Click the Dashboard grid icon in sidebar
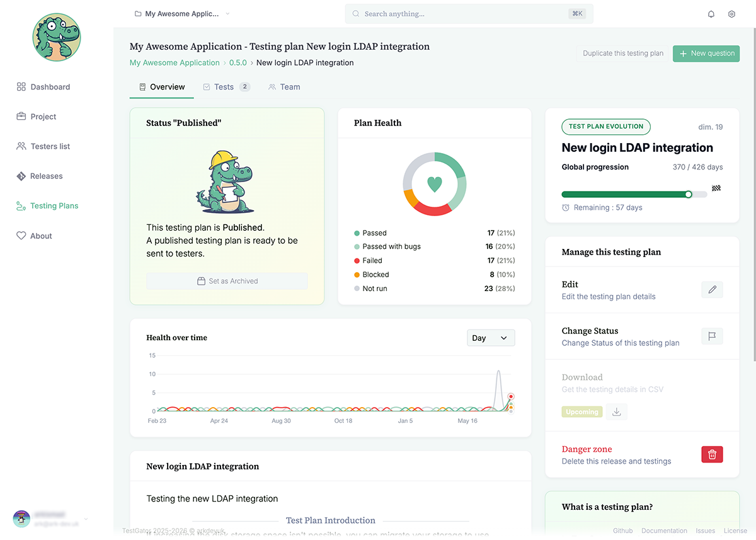The height and width of the screenshot is (540, 756). pos(21,87)
